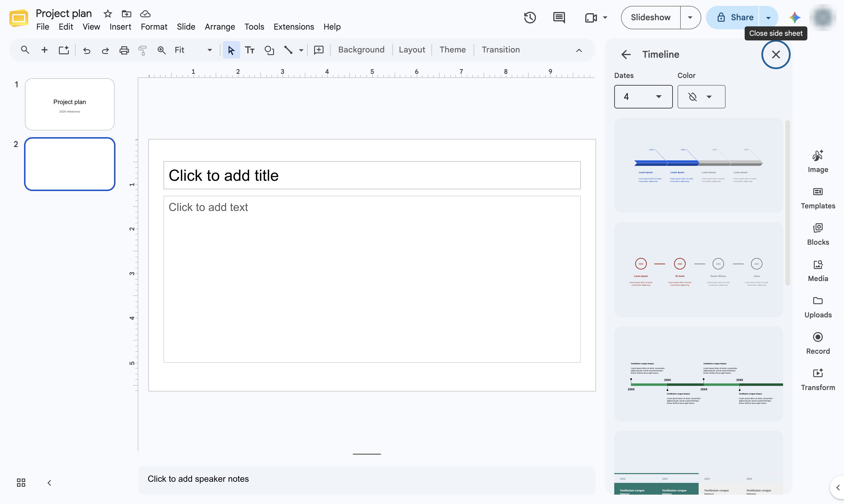Click the Slideshow button
The image size is (844, 504).
(650, 17)
